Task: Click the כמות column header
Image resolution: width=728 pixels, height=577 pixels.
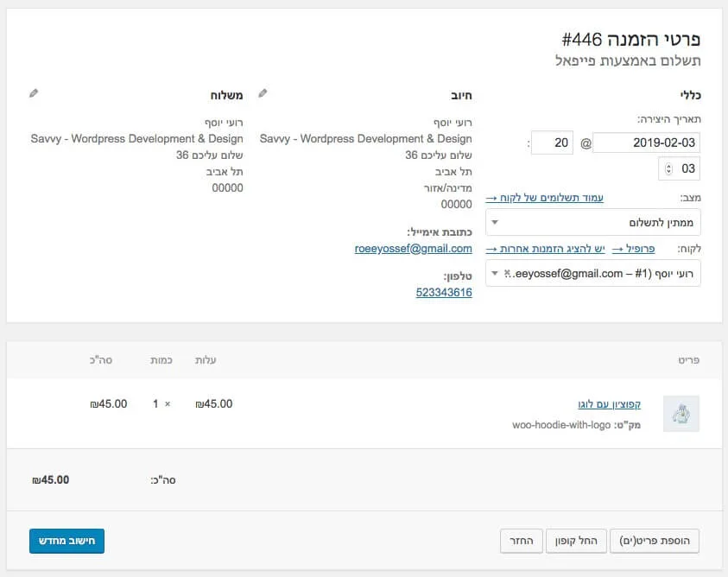Action: point(161,360)
